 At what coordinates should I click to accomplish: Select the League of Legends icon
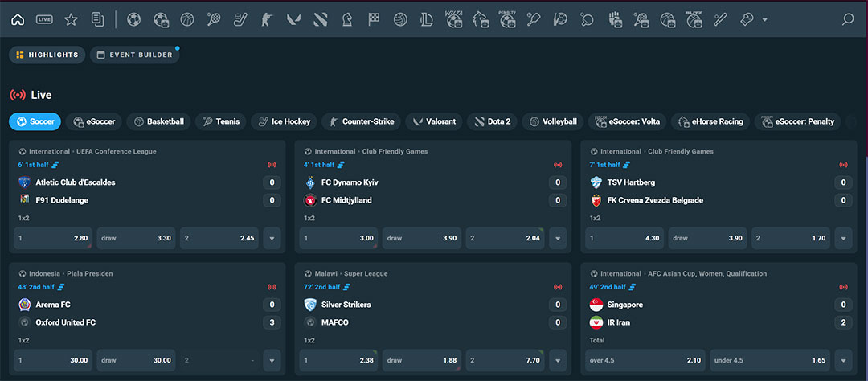426,20
